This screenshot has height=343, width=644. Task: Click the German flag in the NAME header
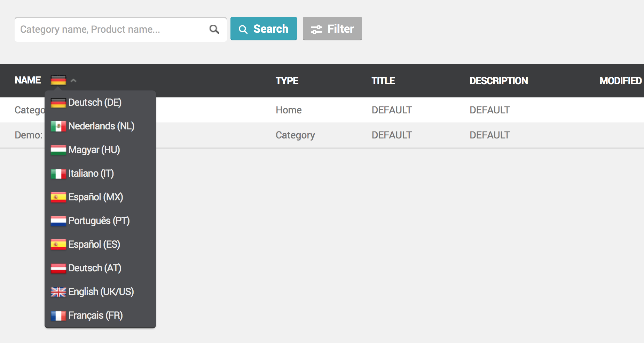[58, 80]
